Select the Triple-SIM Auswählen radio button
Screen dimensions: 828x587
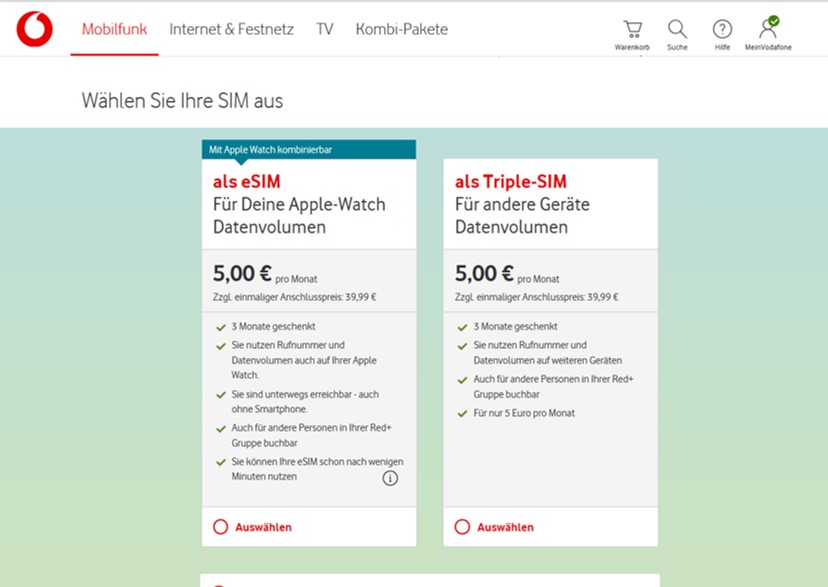pyautogui.click(x=462, y=527)
